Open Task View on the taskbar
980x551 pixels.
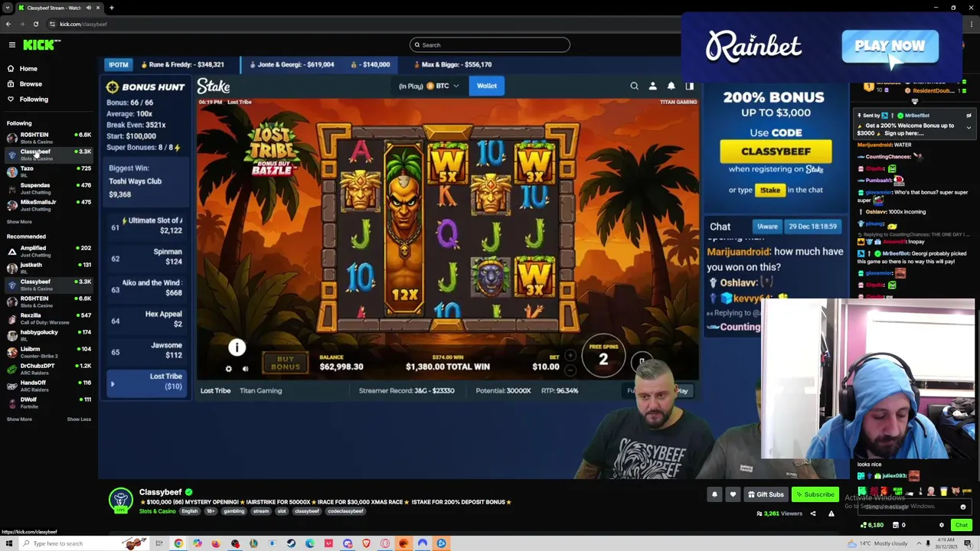pyautogui.click(x=159, y=543)
